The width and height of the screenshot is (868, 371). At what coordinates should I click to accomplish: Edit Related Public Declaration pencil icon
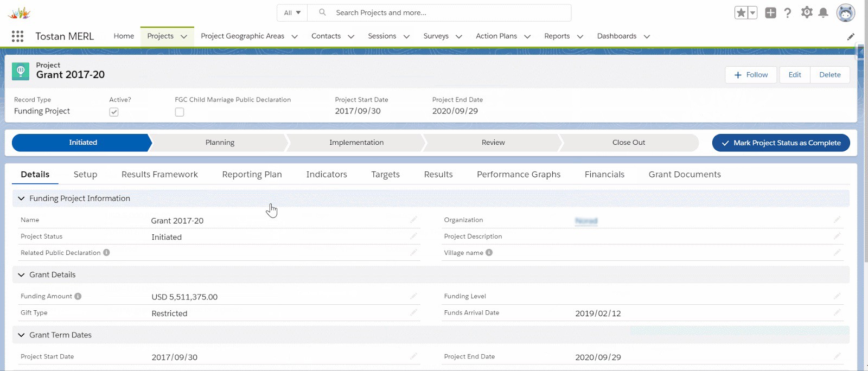[413, 252]
